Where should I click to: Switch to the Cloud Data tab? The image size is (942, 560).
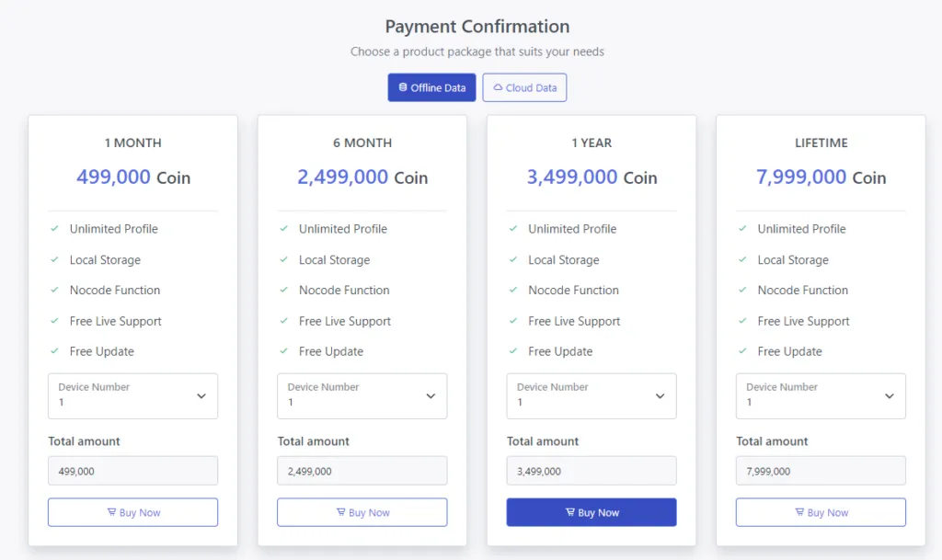point(524,87)
